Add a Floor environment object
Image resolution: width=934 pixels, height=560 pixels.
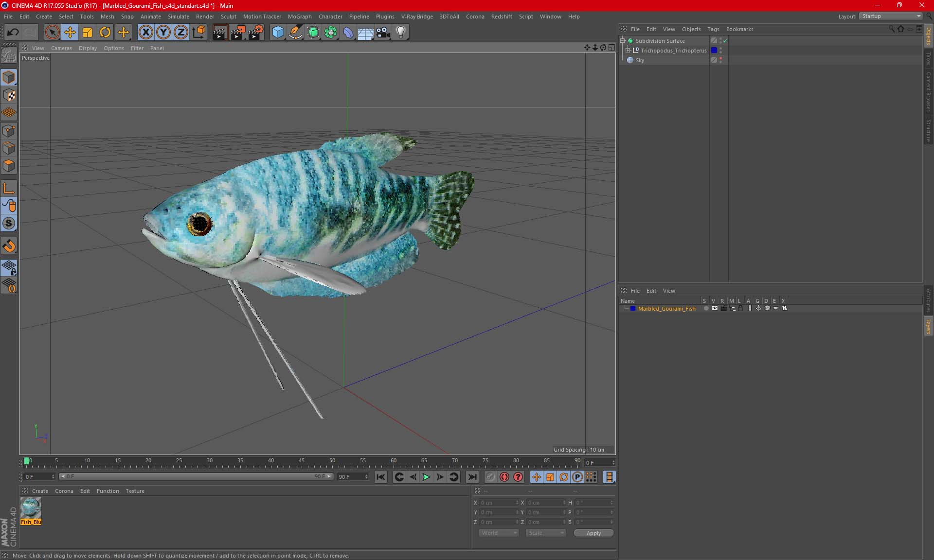tap(366, 33)
